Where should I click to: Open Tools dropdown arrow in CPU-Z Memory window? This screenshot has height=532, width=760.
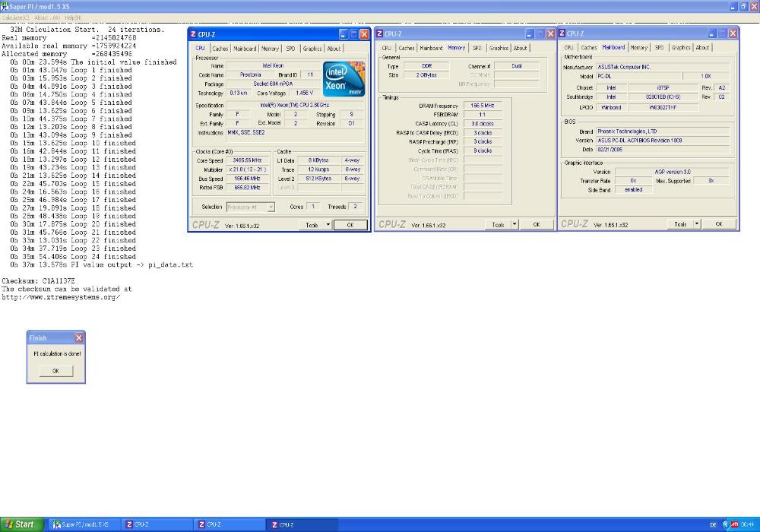coord(515,224)
